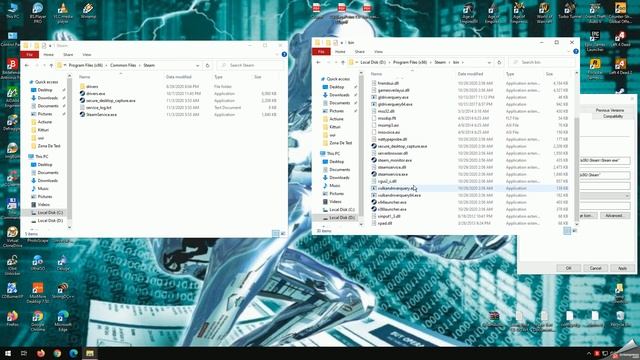
Task: Go up one folder in the bin window
Action: [x=343, y=62]
